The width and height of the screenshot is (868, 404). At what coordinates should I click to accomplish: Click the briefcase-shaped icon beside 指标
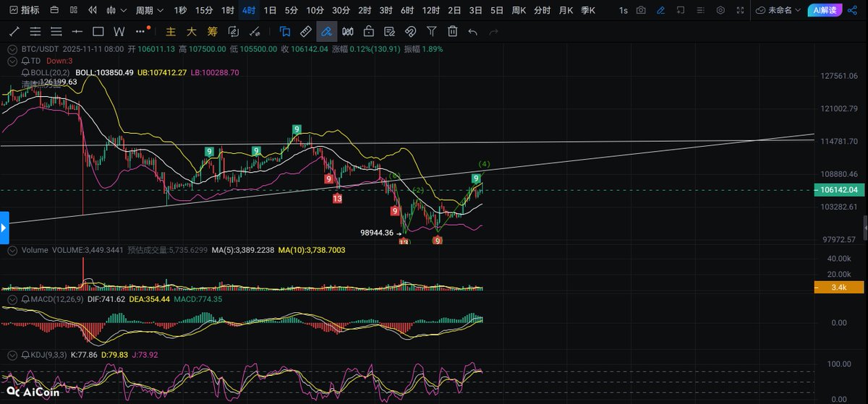(54, 10)
